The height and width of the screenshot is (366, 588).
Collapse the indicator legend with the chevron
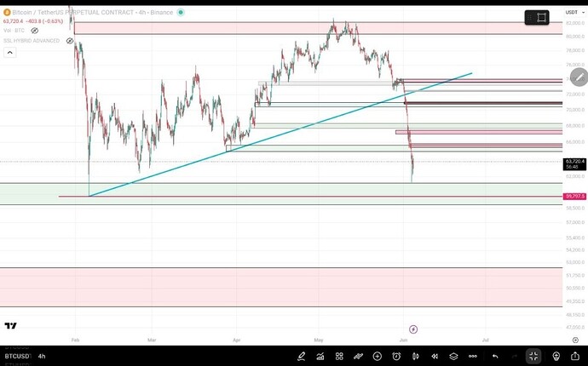coord(9,53)
